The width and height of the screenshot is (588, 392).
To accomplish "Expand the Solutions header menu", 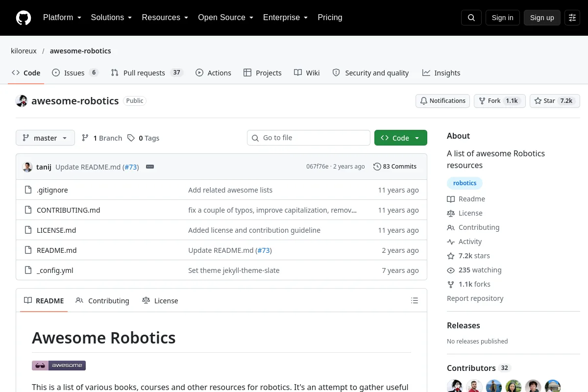I will (111, 18).
